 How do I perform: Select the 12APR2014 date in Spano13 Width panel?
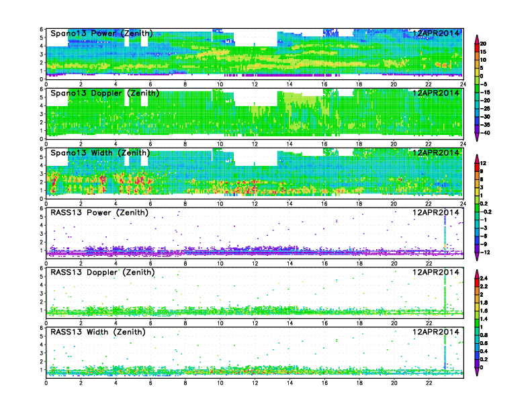click(436, 152)
